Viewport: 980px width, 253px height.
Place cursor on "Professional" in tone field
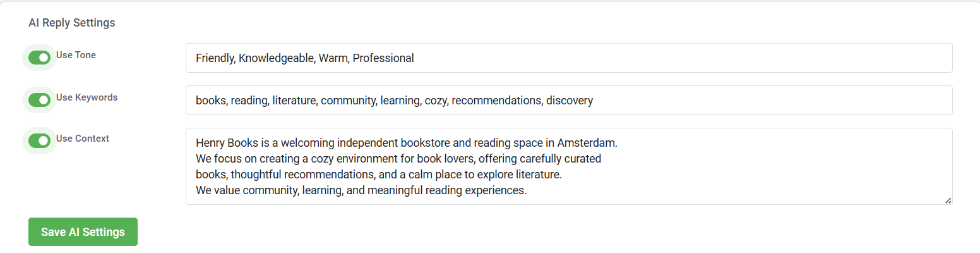[x=383, y=58]
